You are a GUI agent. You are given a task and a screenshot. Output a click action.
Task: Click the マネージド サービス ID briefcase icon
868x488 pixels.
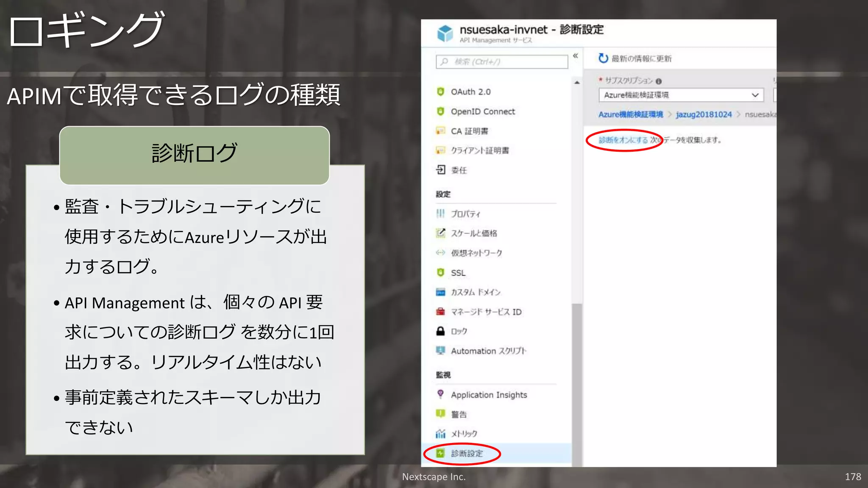[440, 312]
